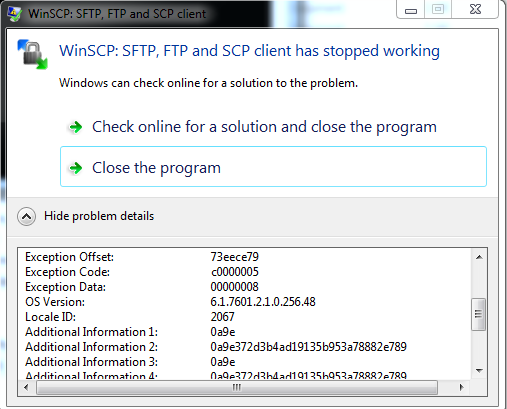Close the dialog with the X button

point(475,9)
